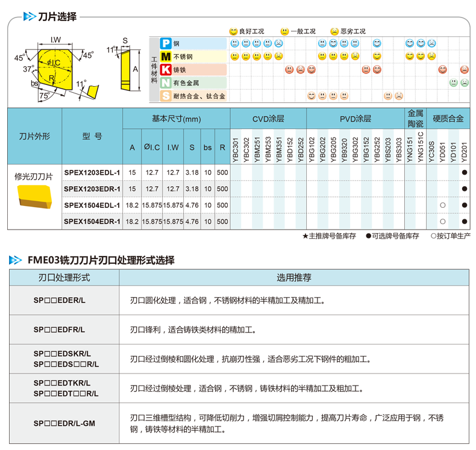
Task: Click the neutral face icon next to 一般工况
Action: pyautogui.click(x=284, y=31)
